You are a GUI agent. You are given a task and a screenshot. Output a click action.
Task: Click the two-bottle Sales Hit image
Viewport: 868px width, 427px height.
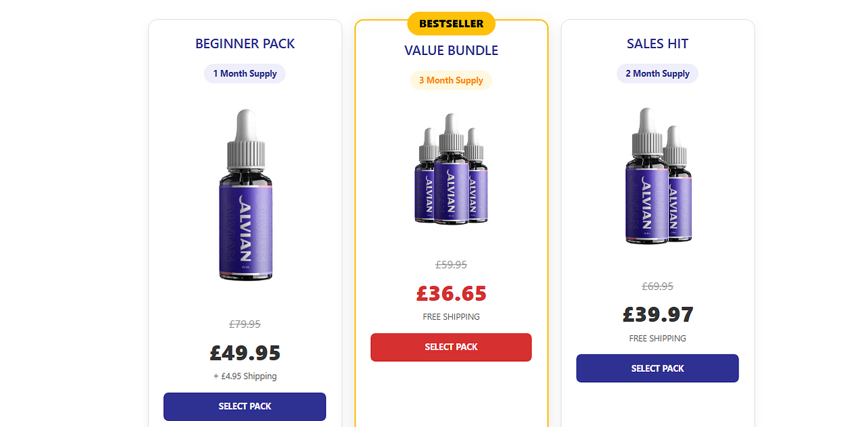click(x=657, y=177)
